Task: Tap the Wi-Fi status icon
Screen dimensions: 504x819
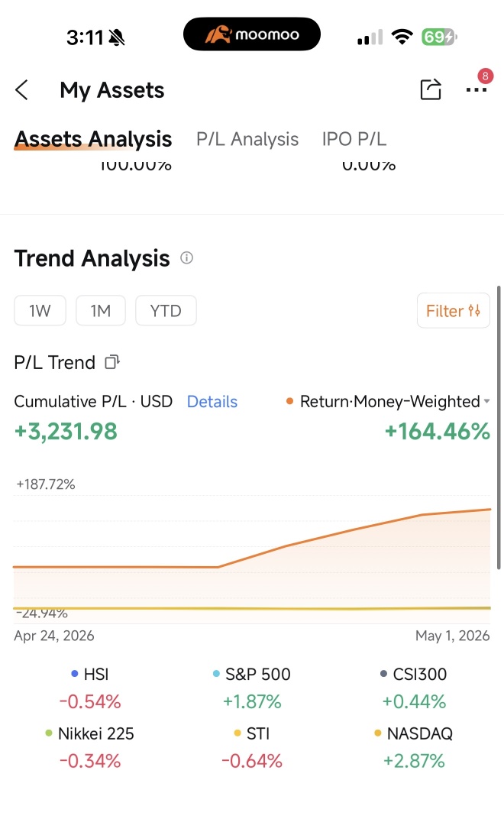Action: click(x=402, y=37)
